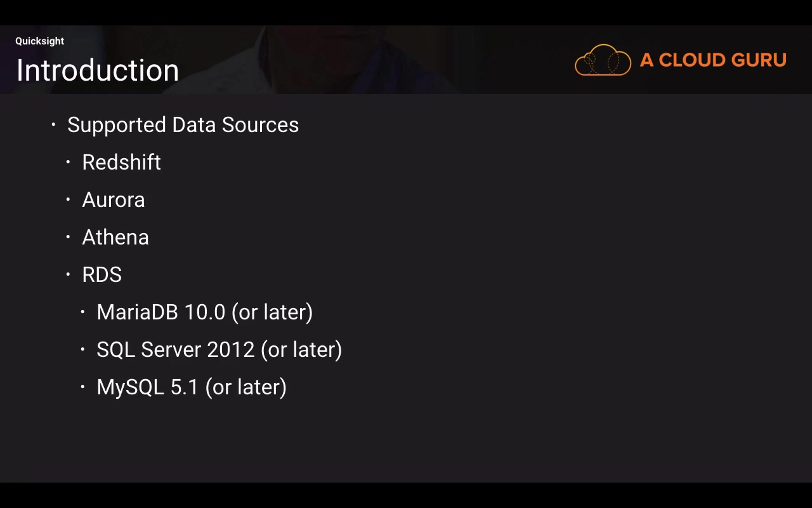The height and width of the screenshot is (508, 812).
Task: Click the Athena list item
Action: click(115, 237)
